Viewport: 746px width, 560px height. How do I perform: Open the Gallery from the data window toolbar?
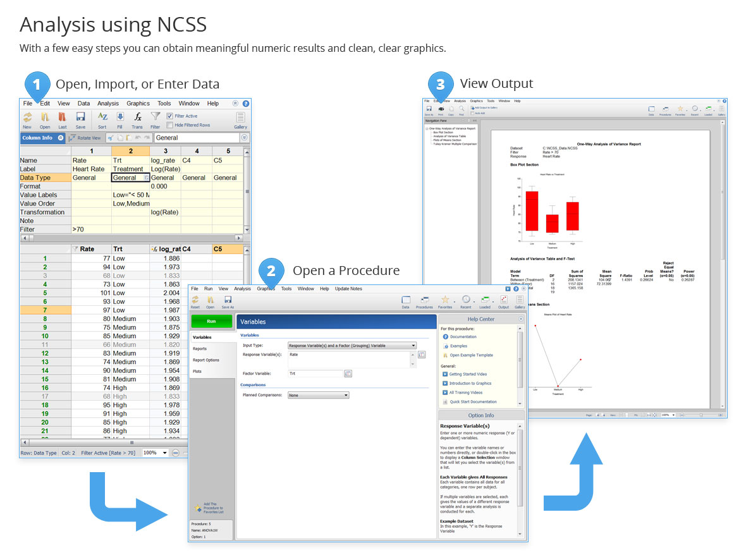(x=240, y=118)
